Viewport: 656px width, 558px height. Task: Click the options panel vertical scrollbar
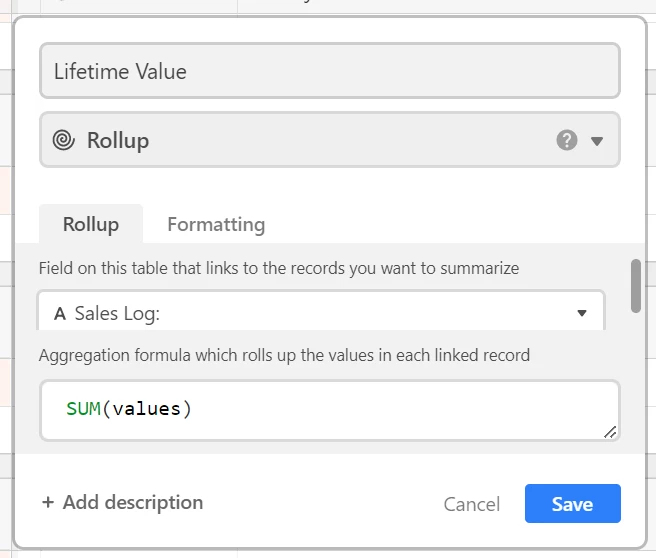coord(636,286)
